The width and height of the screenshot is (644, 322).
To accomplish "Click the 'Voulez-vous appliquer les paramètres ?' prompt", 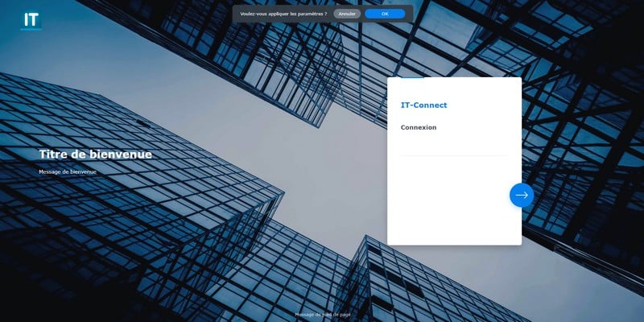I will [x=283, y=14].
